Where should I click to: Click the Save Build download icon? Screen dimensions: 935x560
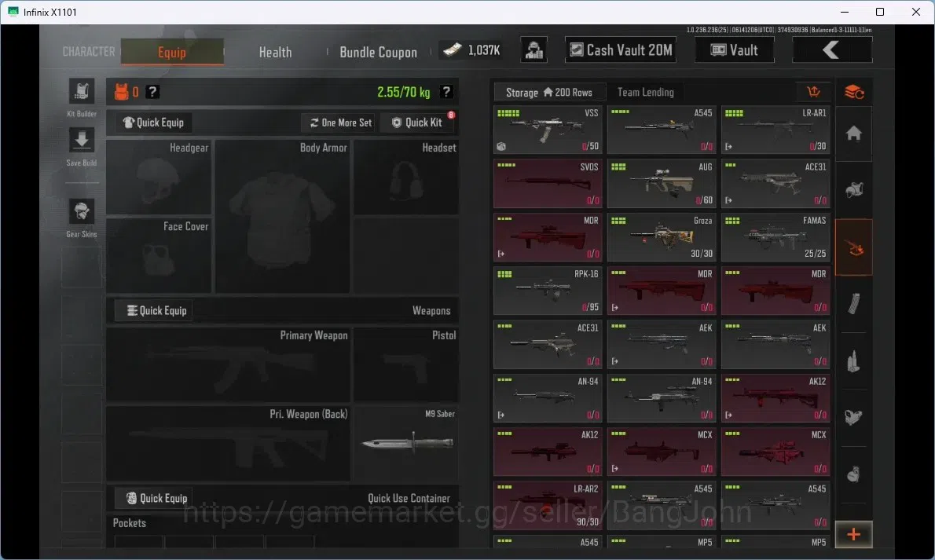tap(82, 141)
